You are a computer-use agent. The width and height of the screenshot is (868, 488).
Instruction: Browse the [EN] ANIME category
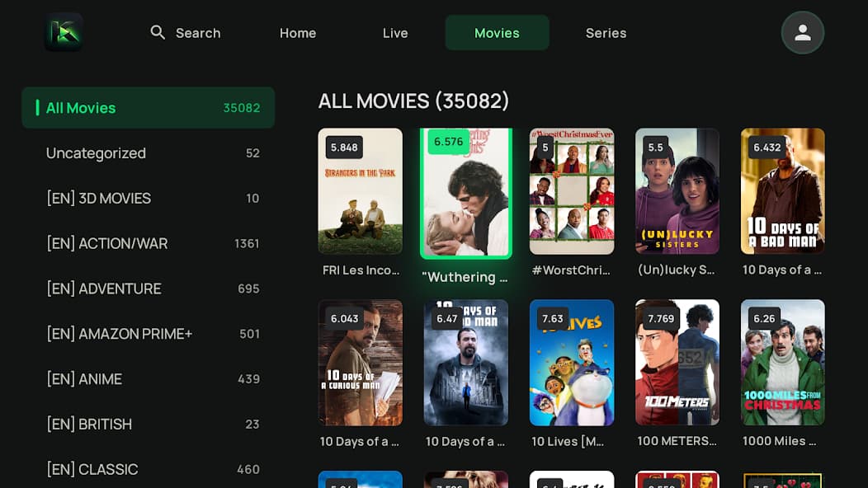[149, 379]
